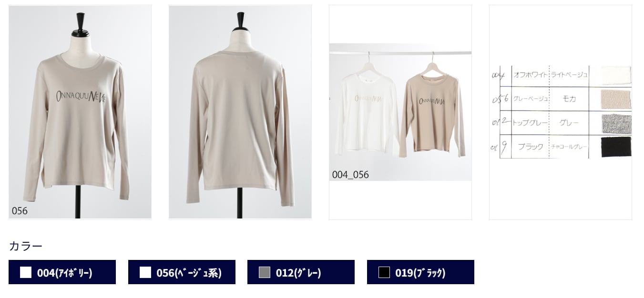Viewport: 644px width, 298px height.
Task: Select the 004(ｱｲﾎﾞﾘｰ) color button
Action: pyautogui.click(x=62, y=272)
